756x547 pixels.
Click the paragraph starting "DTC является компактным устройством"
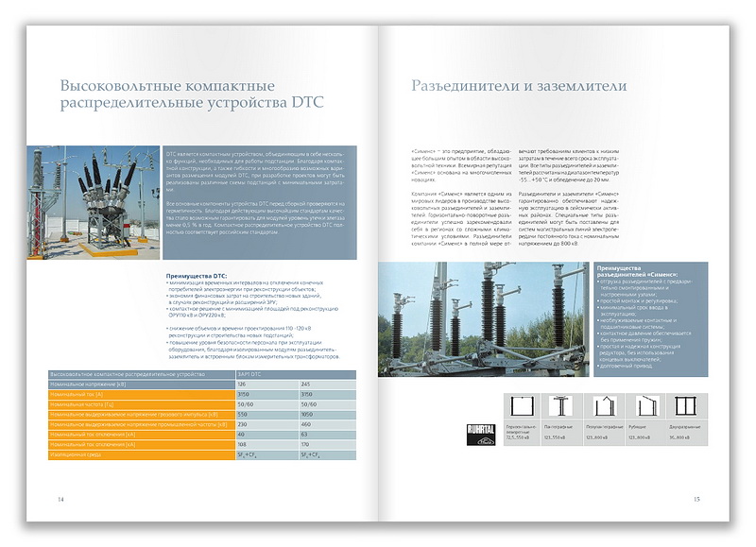click(255, 172)
